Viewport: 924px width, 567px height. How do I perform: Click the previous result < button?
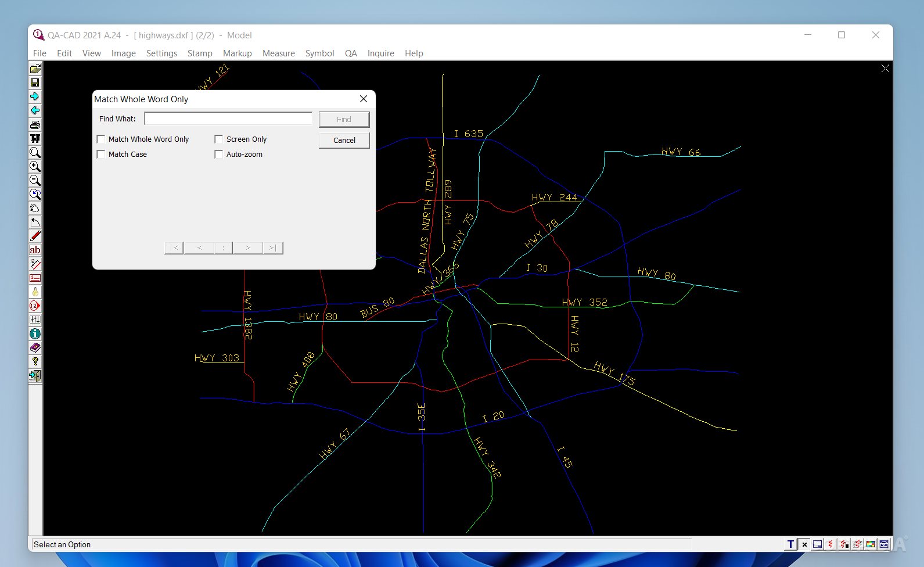(x=199, y=248)
